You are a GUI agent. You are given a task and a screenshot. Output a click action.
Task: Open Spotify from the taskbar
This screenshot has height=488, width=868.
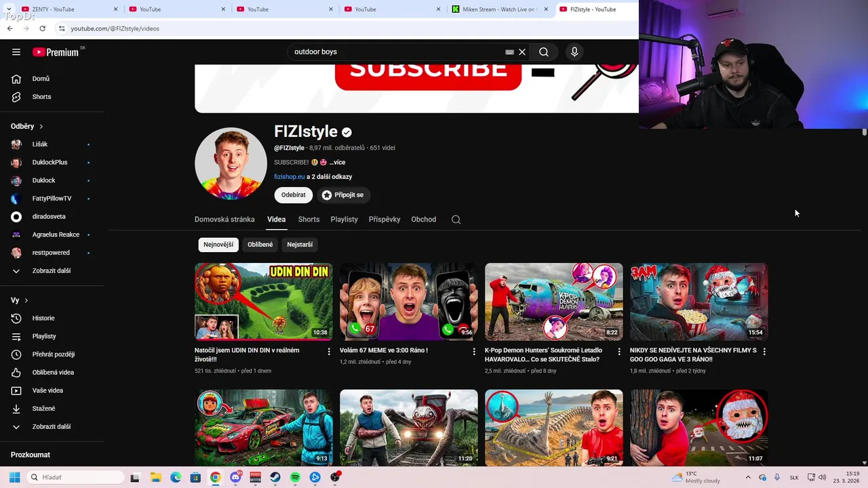point(295,477)
